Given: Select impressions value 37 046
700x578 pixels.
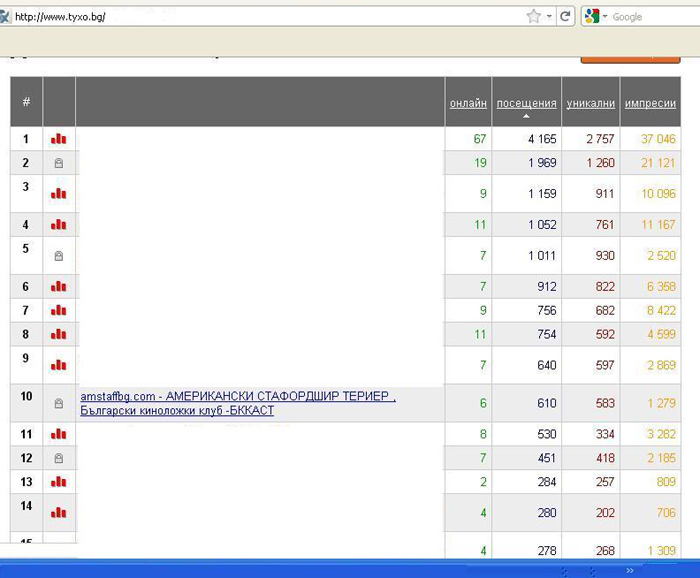Looking at the screenshot, I should click(x=658, y=139).
